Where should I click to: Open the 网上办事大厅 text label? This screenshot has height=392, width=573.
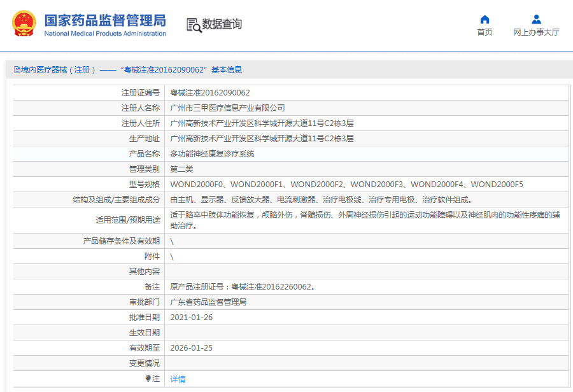pyautogui.click(x=536, y=32)
